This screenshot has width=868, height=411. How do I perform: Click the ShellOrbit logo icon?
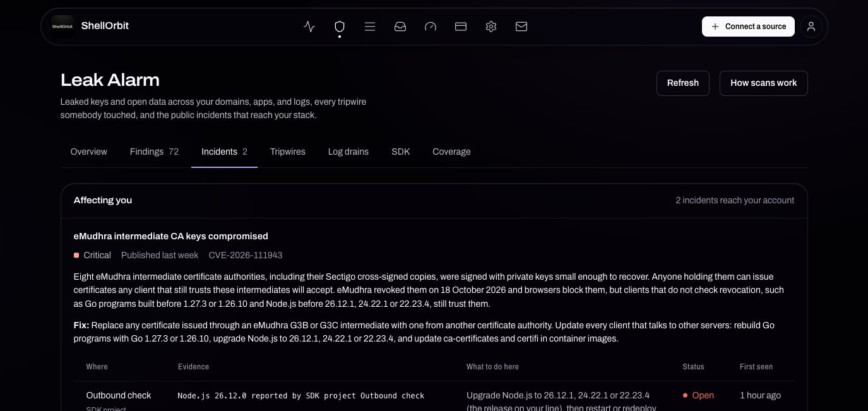pos(62,27)
